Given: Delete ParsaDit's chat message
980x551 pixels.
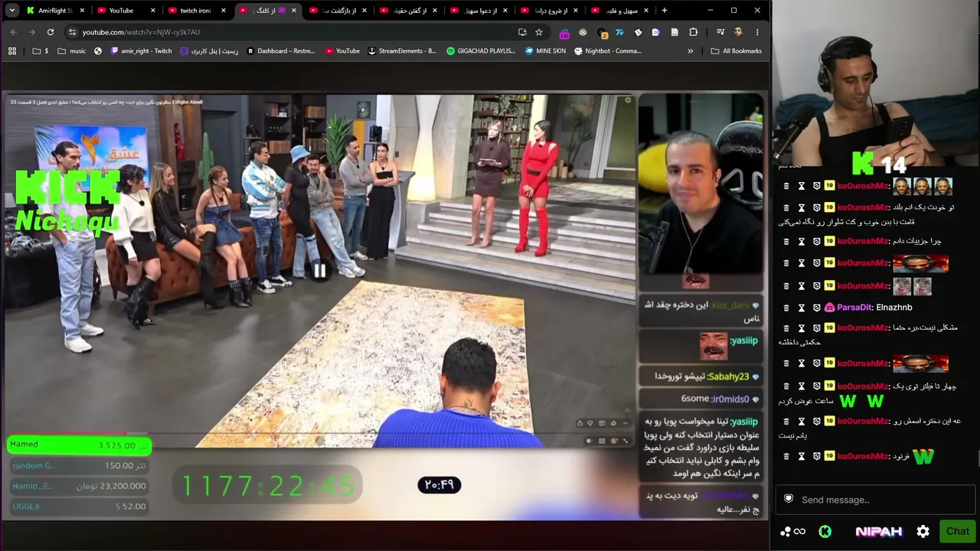Looking at the screenshot, I should click(786, 308).
